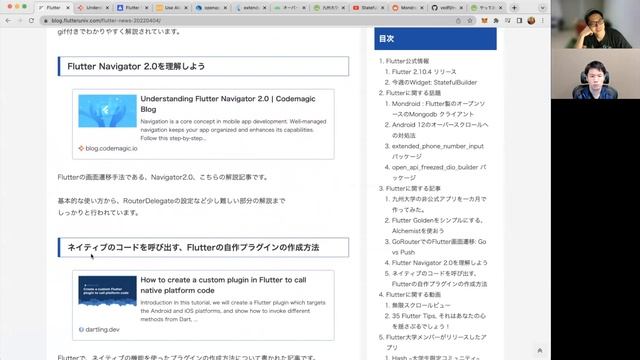Screen dimensions: 640x360
Task: Go to 'Flutter公式情報' in the table of contents
Action: pyautogui.click(x=407, y=61)
